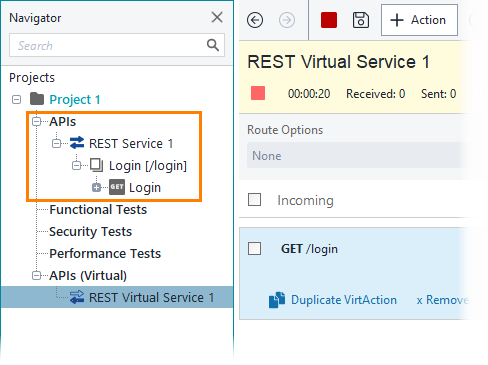Open Functional Tests in the Navigator
The image size is (488, 365).
pos(98,210)
